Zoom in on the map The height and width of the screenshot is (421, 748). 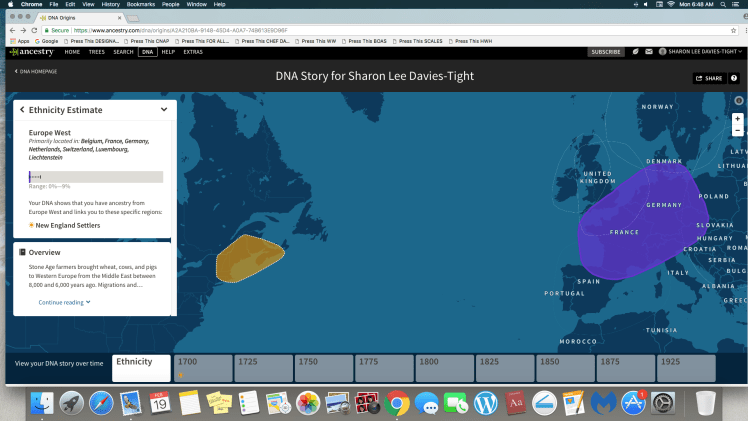pos(737,118)
